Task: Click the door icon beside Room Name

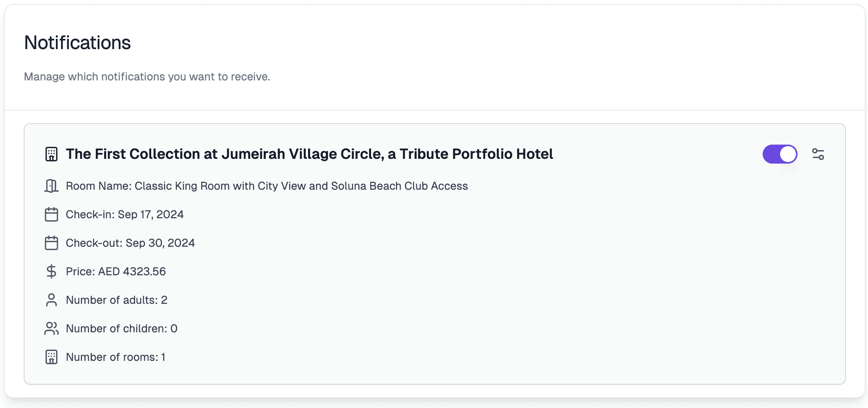Action: (x=51, y=186)
